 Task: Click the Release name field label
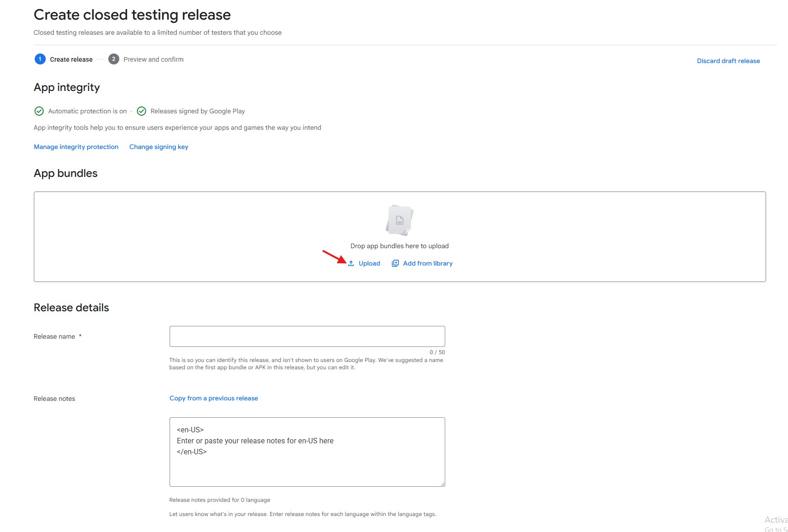click(54, 336)
